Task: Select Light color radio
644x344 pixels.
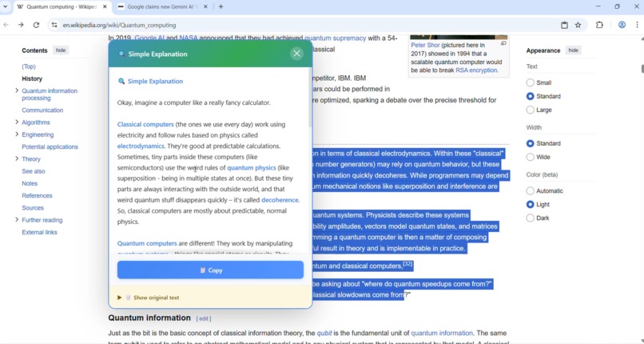Action: pos(531,204)
